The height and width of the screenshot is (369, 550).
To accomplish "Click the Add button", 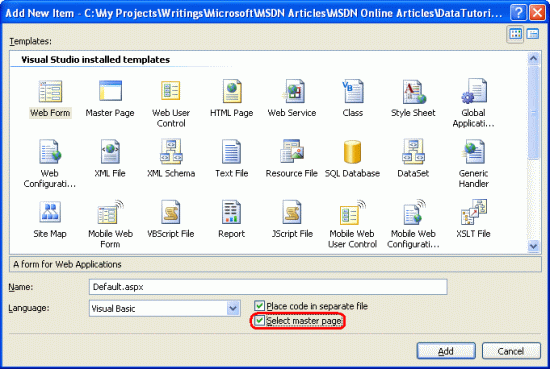I will [446, 351].
